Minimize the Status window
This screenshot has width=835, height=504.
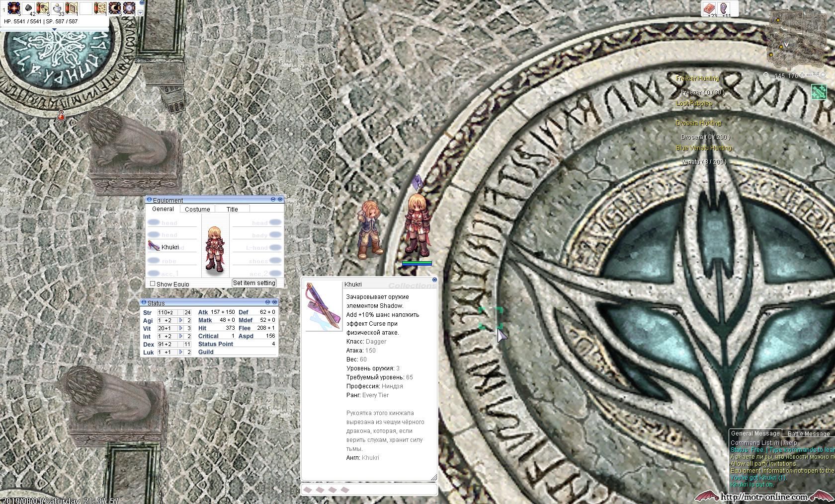coord(267,302)
